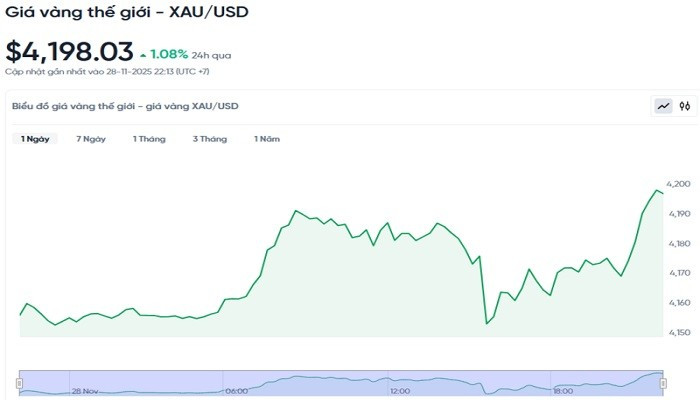
Task: Click the Biểu đồ giá vàng thế giới chart title
Action: [125, 105]
